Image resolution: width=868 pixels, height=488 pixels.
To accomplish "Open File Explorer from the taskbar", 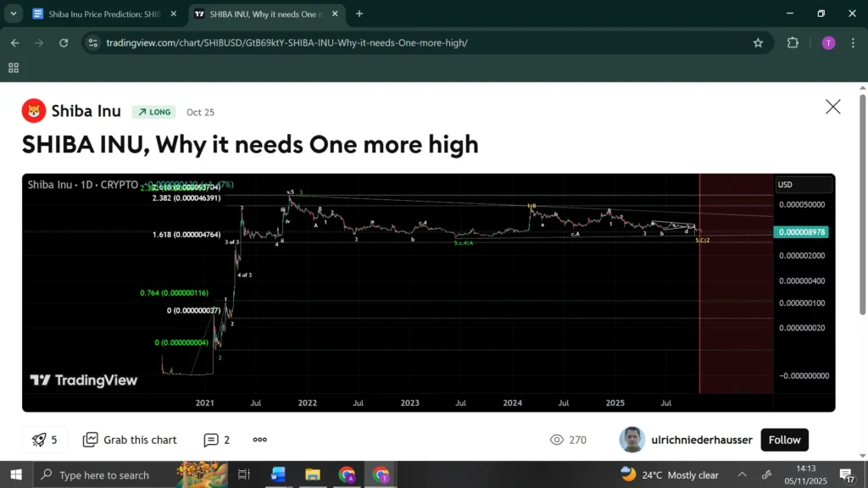I will (313, 474).
